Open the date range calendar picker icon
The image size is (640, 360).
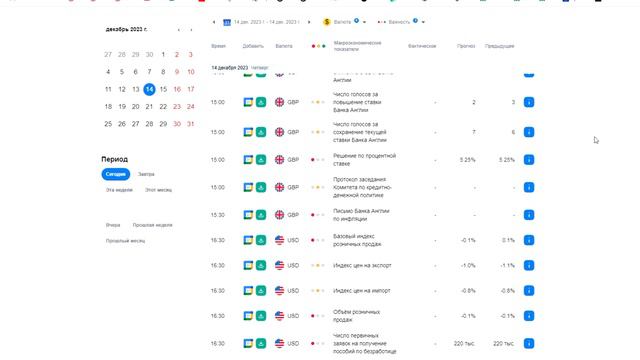coord(227,22)
